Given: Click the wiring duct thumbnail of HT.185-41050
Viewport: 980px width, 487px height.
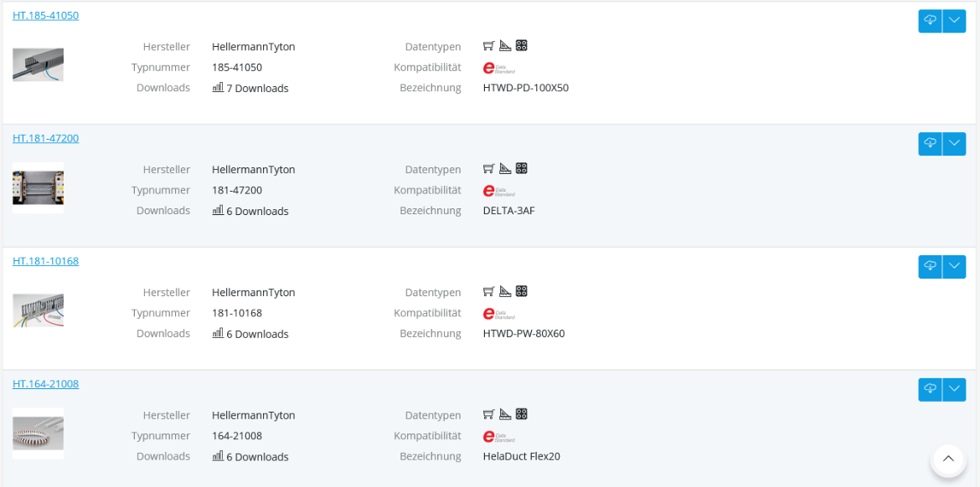Looking at the screenshot, I should 39,65.
